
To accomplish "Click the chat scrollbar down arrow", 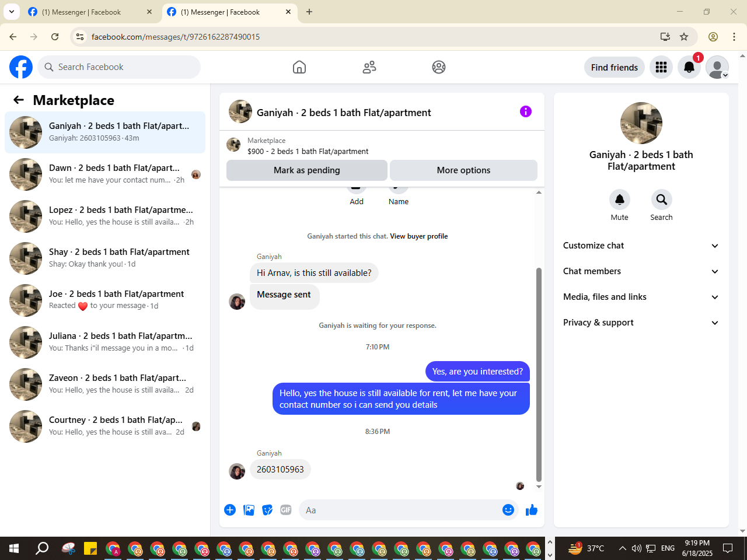I will (539, 487).
